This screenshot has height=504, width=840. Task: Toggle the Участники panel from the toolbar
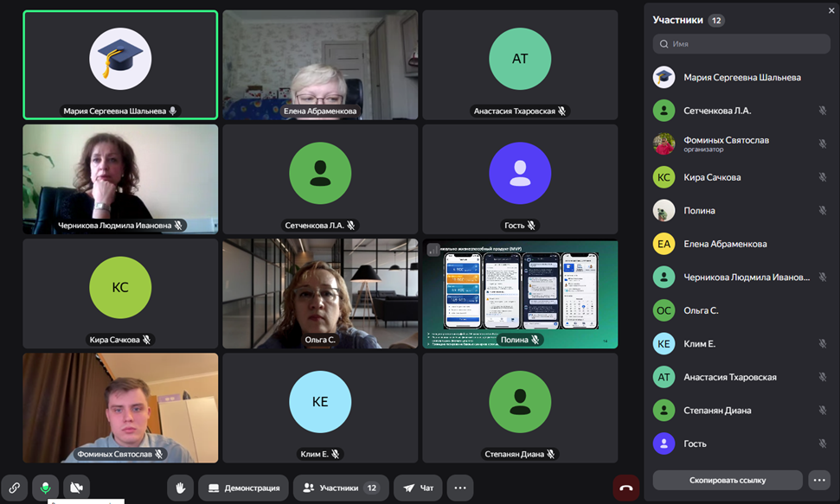coord(340,488)
